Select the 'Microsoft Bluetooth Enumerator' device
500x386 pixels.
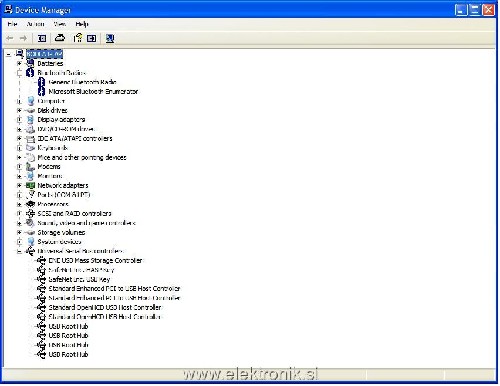point(93,91)
